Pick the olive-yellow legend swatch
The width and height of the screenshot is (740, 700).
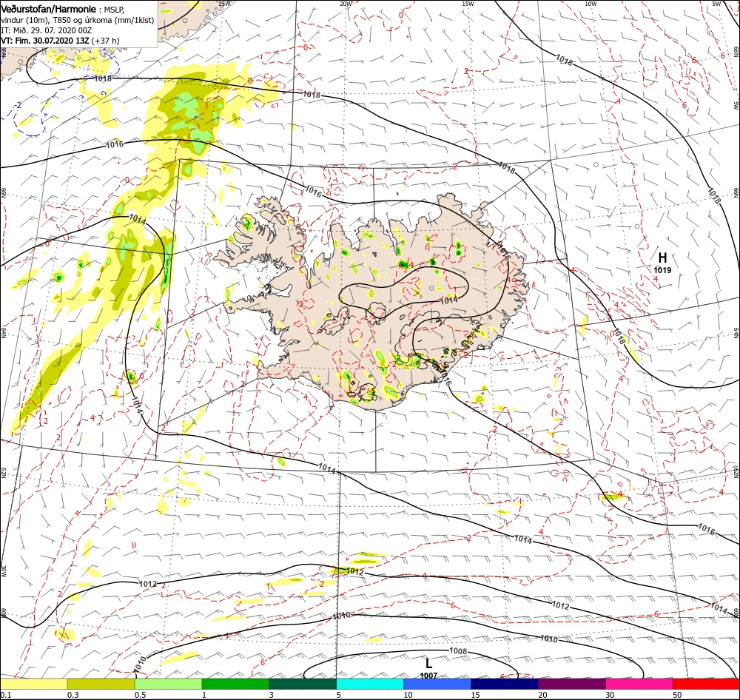(101, 684)
